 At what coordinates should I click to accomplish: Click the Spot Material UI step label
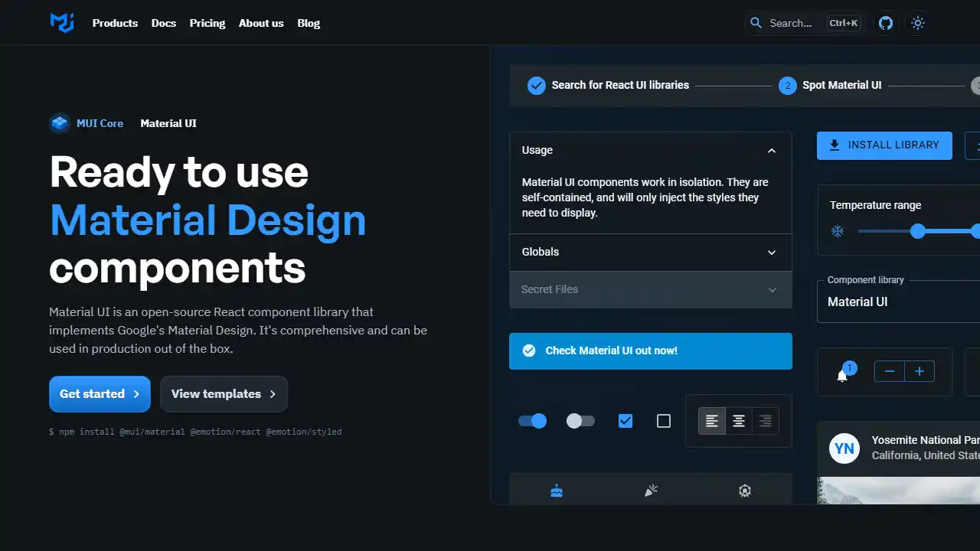coord(841,85)
